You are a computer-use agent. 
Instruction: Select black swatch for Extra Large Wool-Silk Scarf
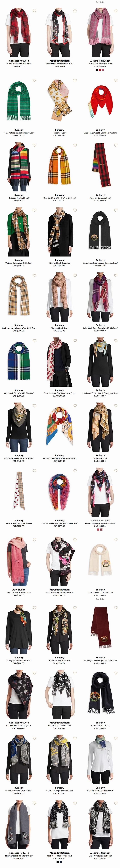[97, 70]
